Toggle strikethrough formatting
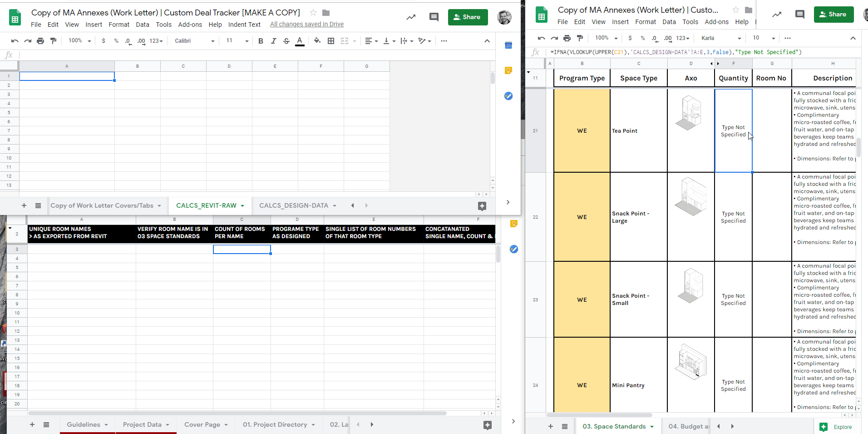 [286, 41]
